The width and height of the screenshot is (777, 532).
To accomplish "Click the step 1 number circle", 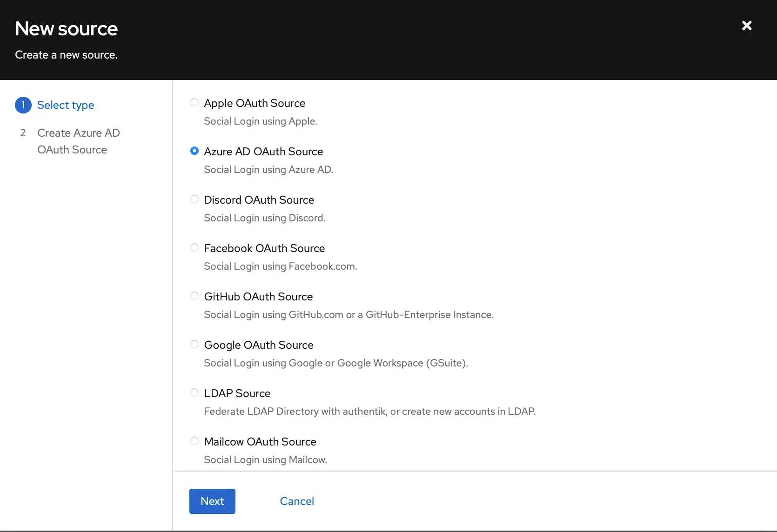I will point(23,105).
